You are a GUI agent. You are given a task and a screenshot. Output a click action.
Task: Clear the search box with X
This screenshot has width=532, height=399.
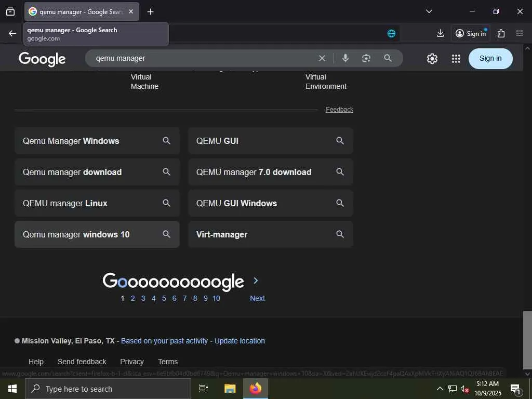click(x=322, y=58)
